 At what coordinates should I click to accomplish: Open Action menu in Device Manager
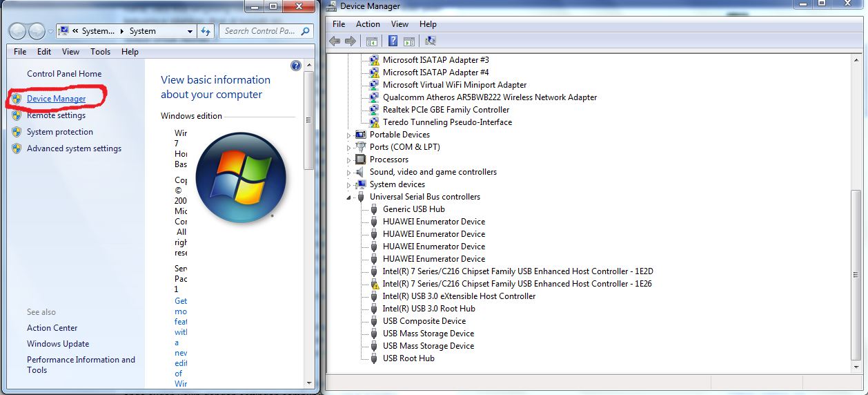click(x=368, y=24)
